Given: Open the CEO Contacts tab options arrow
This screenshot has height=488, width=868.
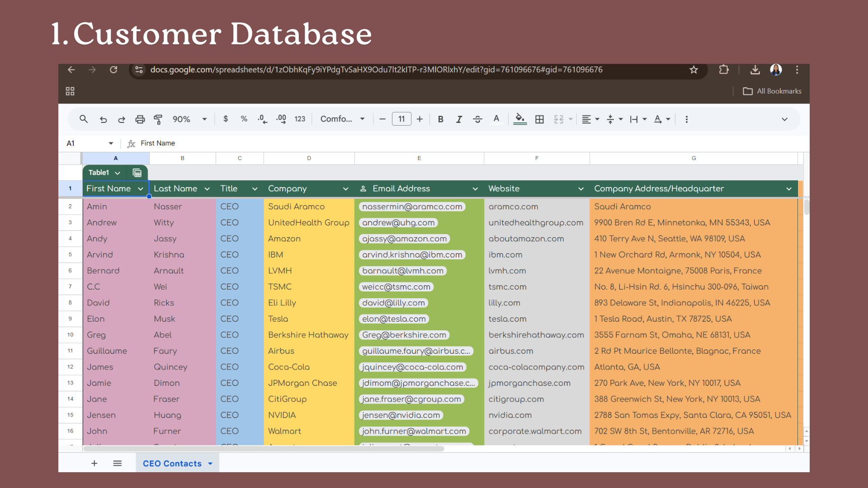Looking at the screenshot, I should coord(210,464).
